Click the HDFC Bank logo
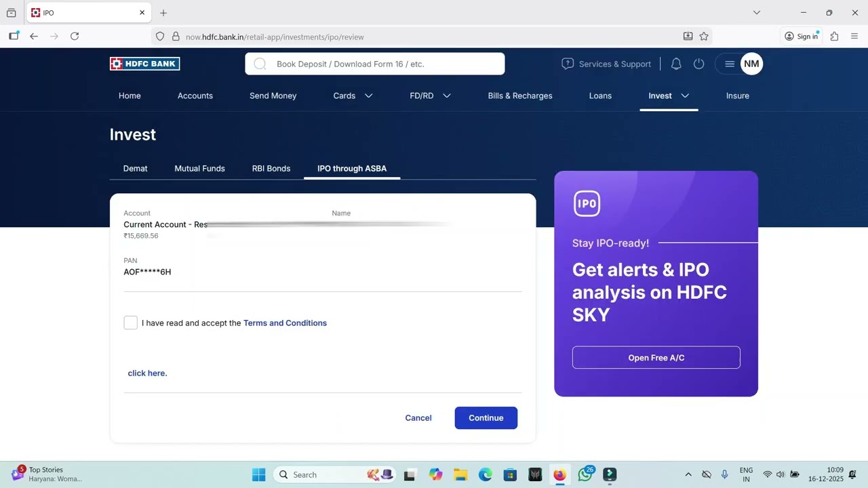This screenshot has height=488, width=868. [x=144, y=64]
